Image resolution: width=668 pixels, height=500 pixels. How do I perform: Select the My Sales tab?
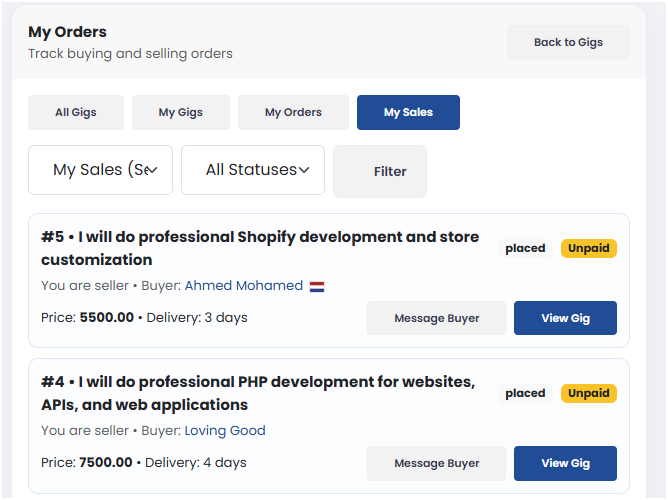(x=408, y=113)
